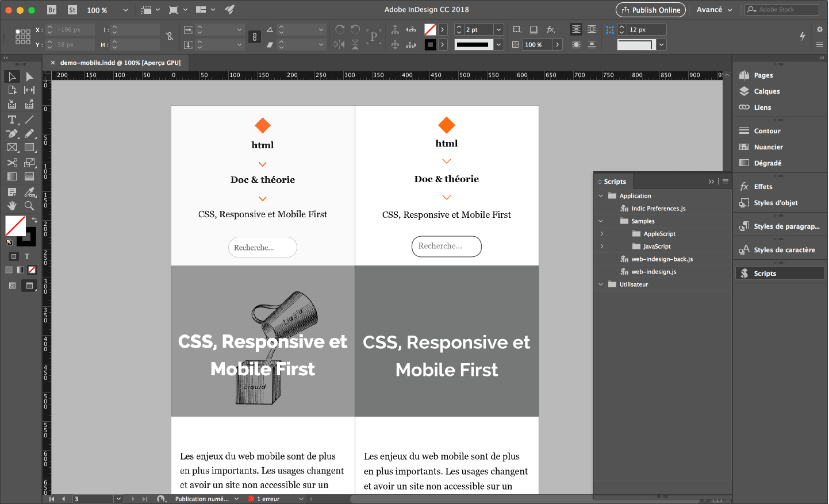
Task: Select the Type tool
Action: pyautogui.click(x=11, y=120)
